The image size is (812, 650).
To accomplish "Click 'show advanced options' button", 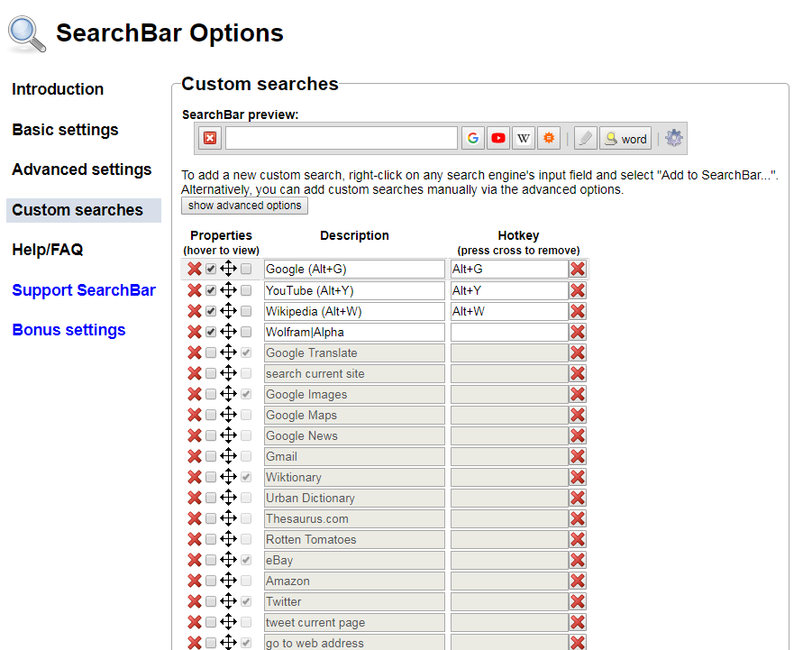I will click(244, 206).
